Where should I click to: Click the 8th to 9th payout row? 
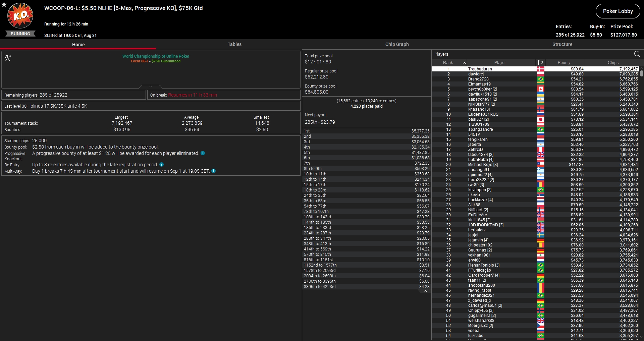tap(367, 169)
